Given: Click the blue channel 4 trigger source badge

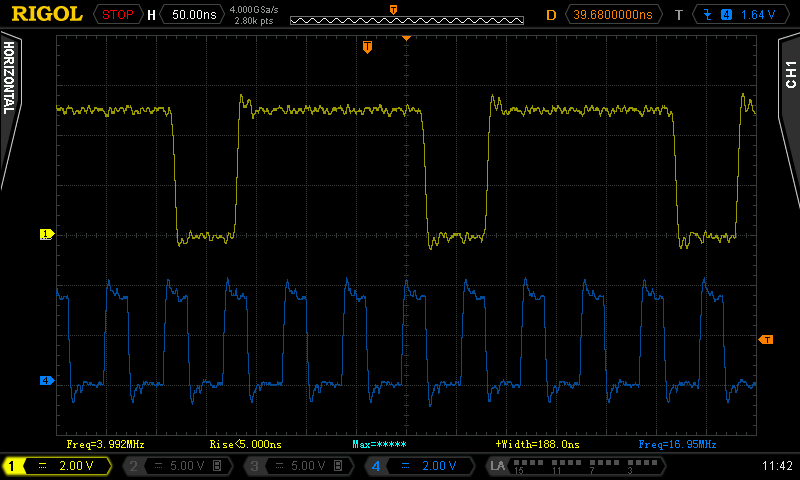Looking at the screenshot, I should click(726, 15).
